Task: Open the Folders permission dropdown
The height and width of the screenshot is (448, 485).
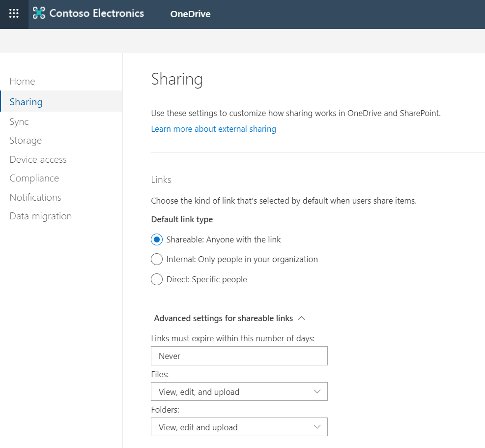Action: (x=239, y=427)
